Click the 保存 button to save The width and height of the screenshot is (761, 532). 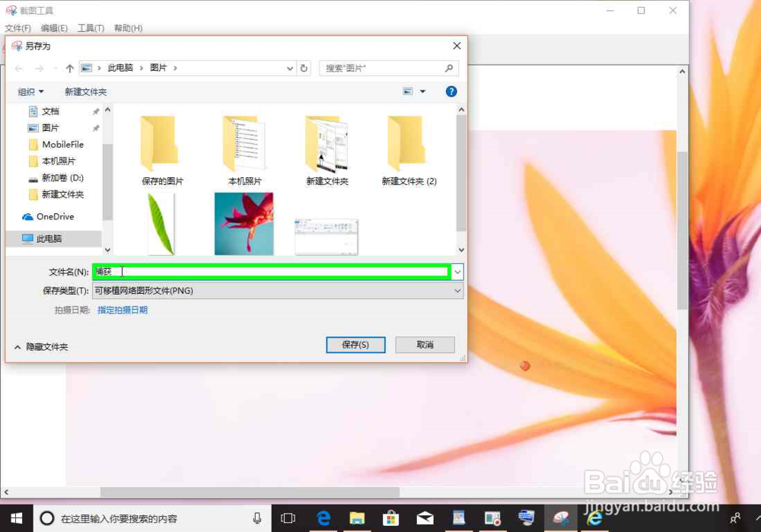355,344
